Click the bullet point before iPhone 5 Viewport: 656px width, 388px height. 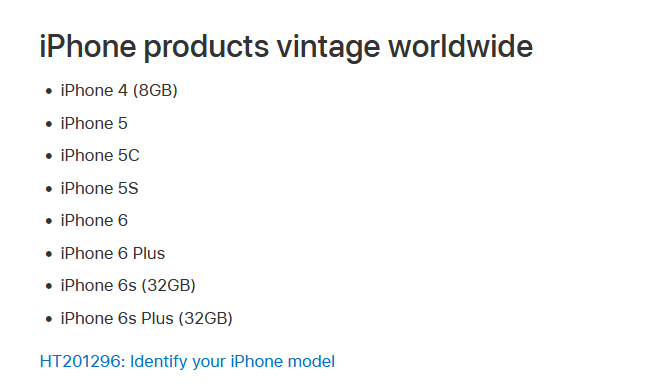pyautogui.click(x=49, y=124)
